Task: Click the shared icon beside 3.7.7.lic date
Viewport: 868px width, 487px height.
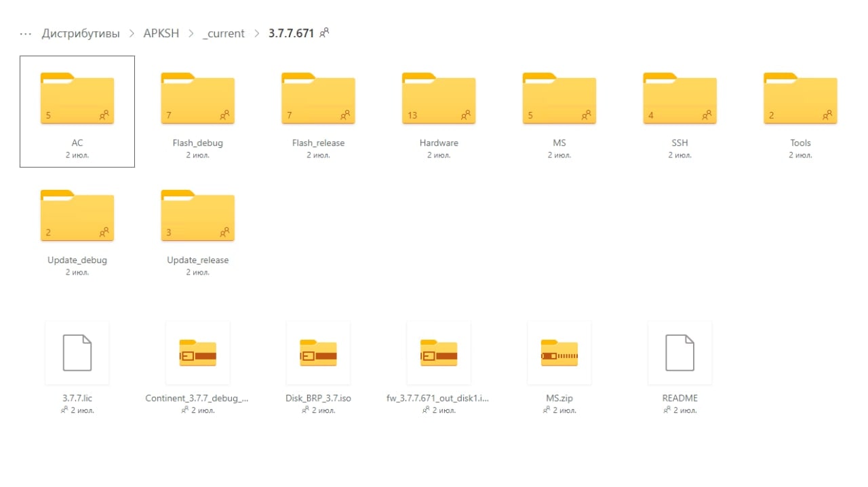Action: click(64, 410)
